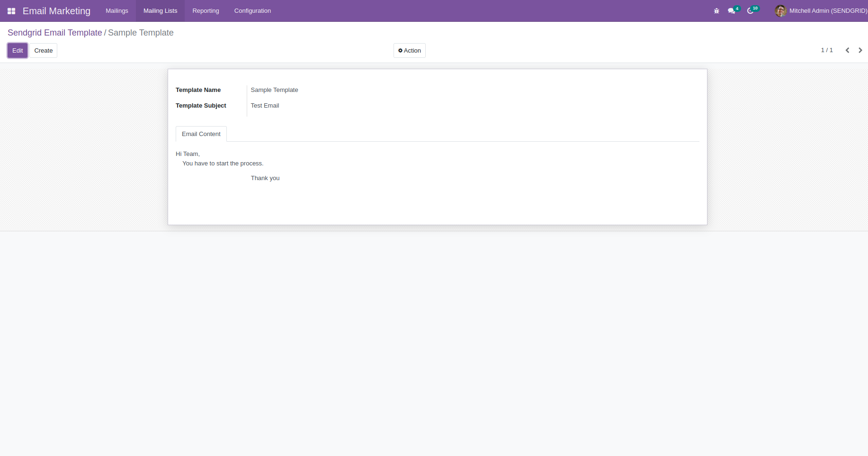Click the debug bug icon in navbar
Viewport: 868px width, 456px height.
tap(716, 11)
